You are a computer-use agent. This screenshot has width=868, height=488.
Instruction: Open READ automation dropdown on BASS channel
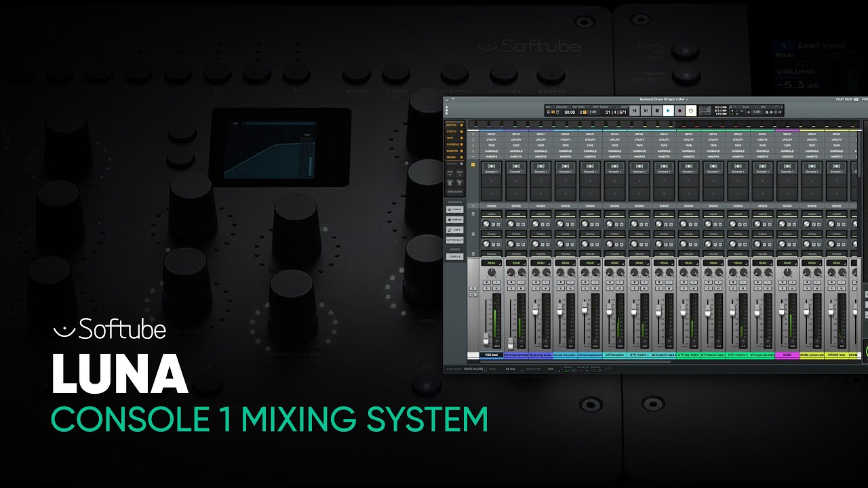point(787,263)
